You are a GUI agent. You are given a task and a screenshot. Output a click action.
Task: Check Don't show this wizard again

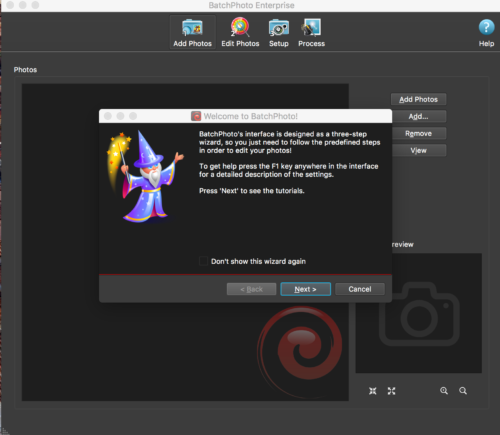(x=203, y=261)
